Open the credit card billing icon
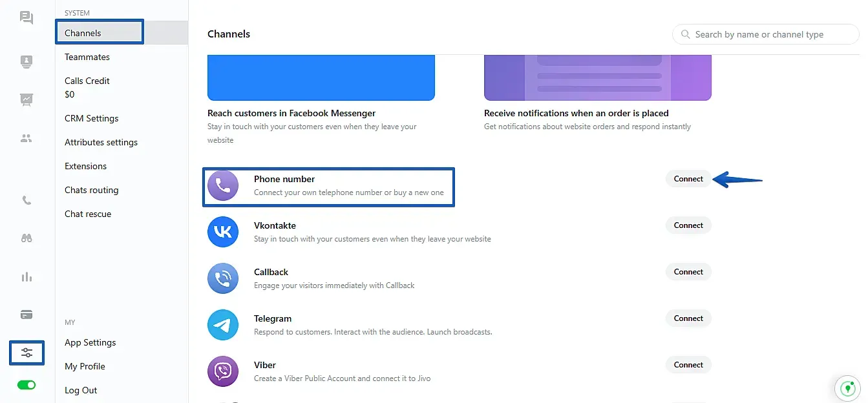Viewport: 868px width, 403px height. pos(26,315)
